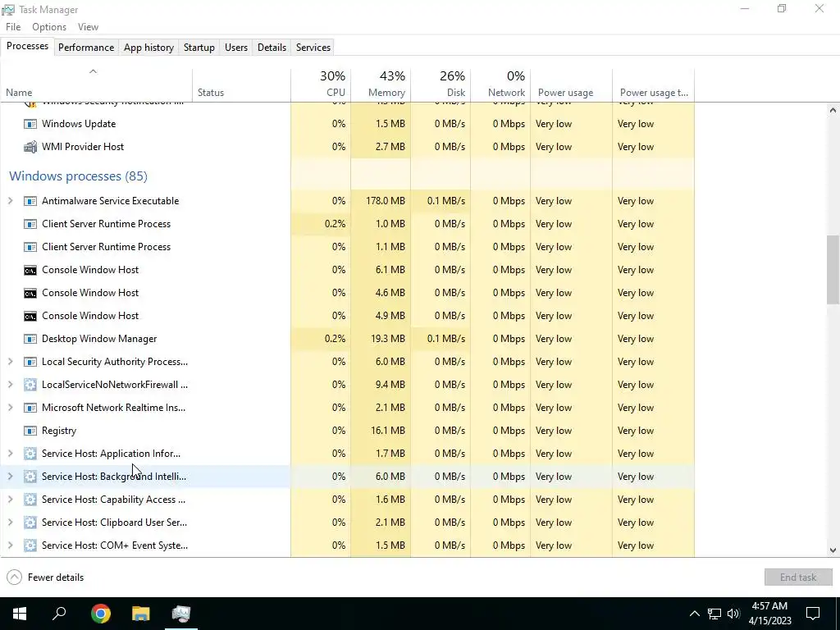Click the WMI Provider Host icon
The image size is (840, 630).
click(30, 147)
